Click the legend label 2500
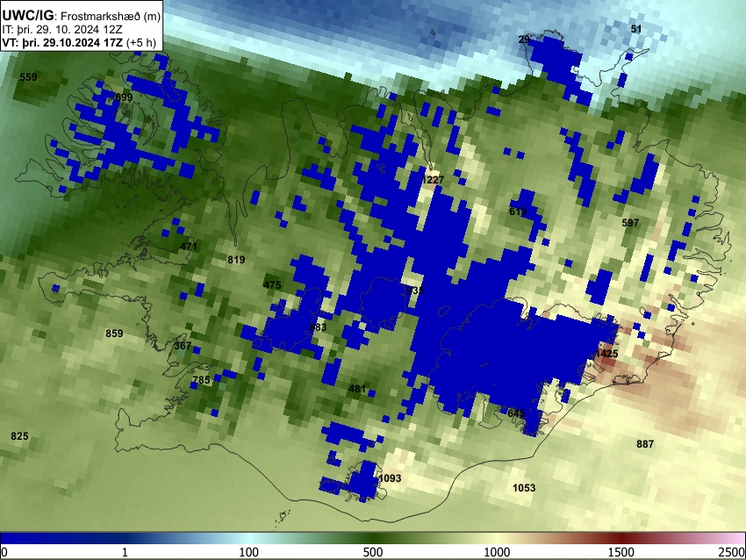 point(732,552)
